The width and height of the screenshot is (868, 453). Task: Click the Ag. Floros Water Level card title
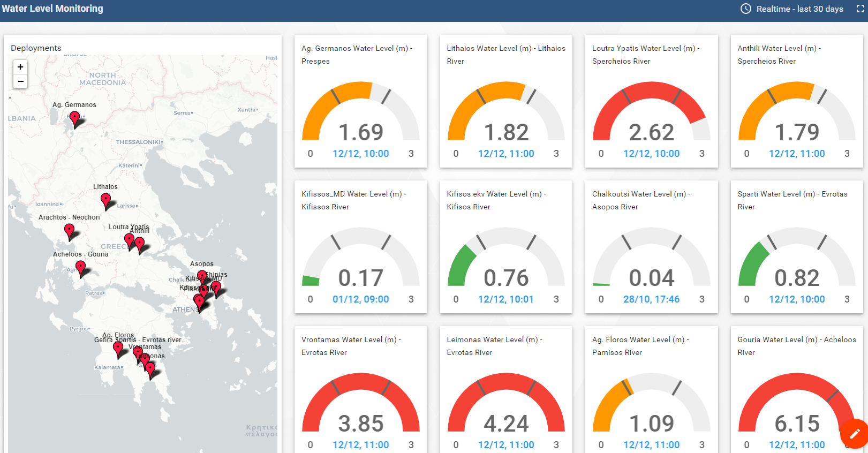(640, 346)
